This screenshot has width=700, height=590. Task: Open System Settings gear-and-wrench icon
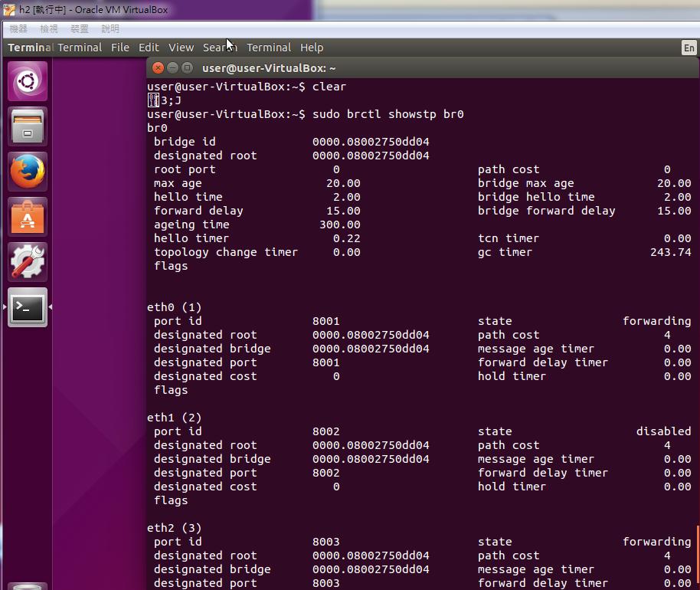[28, 262]
